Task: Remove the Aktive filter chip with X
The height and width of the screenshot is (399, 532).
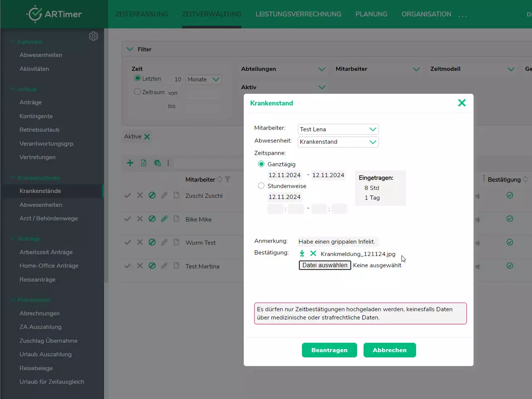Action: tap(147, 137)
